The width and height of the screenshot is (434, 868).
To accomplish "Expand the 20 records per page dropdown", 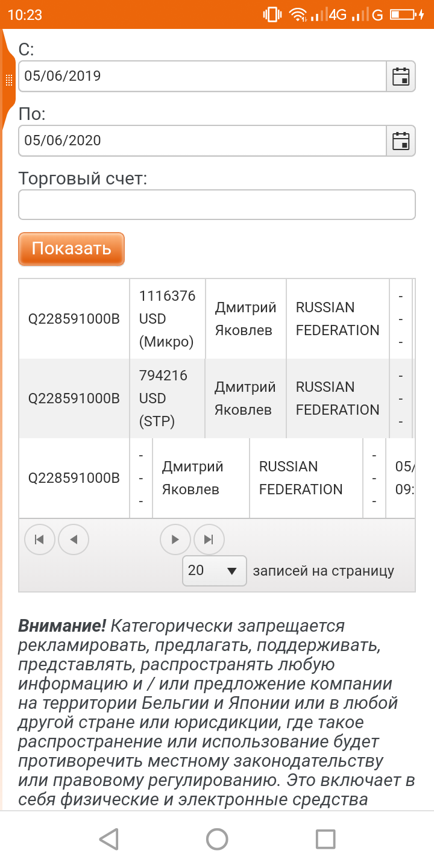I will pyautogui.click(x=214, y=571).
